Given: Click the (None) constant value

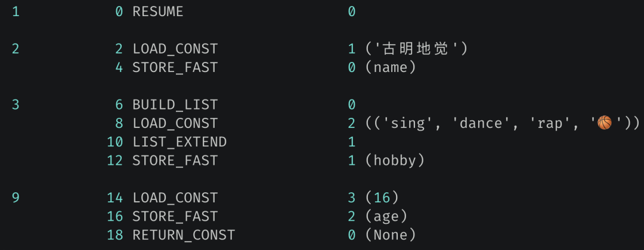Looking at the screenshot, I should 390,235.
